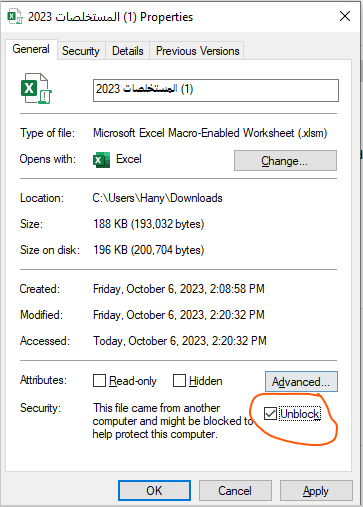Screen dimensions: 363x507
Task: Switch to the General tab
Action: 31,49
